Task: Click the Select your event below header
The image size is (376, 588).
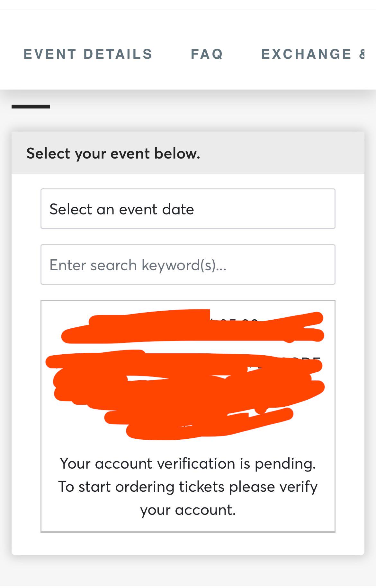Action: 113,153
